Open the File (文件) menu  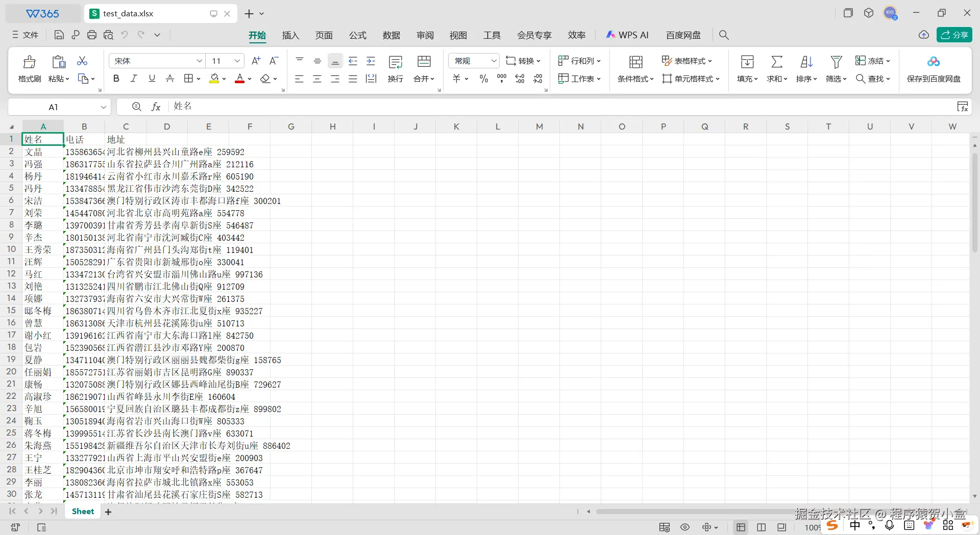(26, 35)
